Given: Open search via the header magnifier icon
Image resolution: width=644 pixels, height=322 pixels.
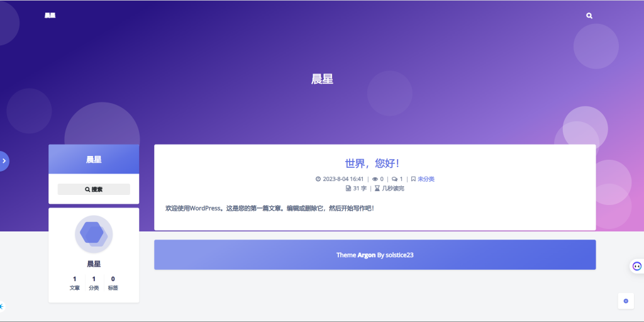Looking at the screenshot, I should click(x=589, y=16).
